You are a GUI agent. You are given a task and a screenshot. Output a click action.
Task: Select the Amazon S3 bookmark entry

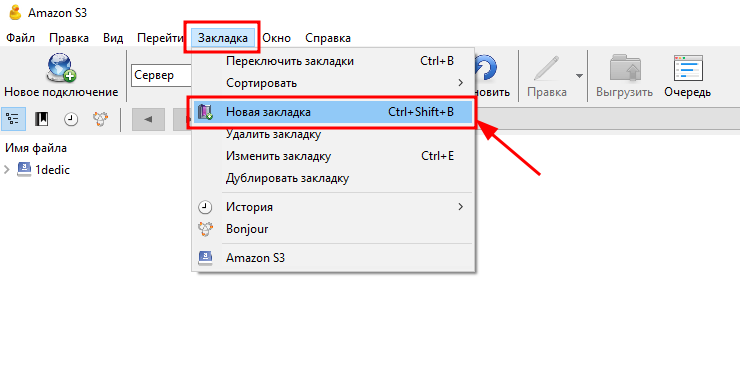tap(334, 258)
